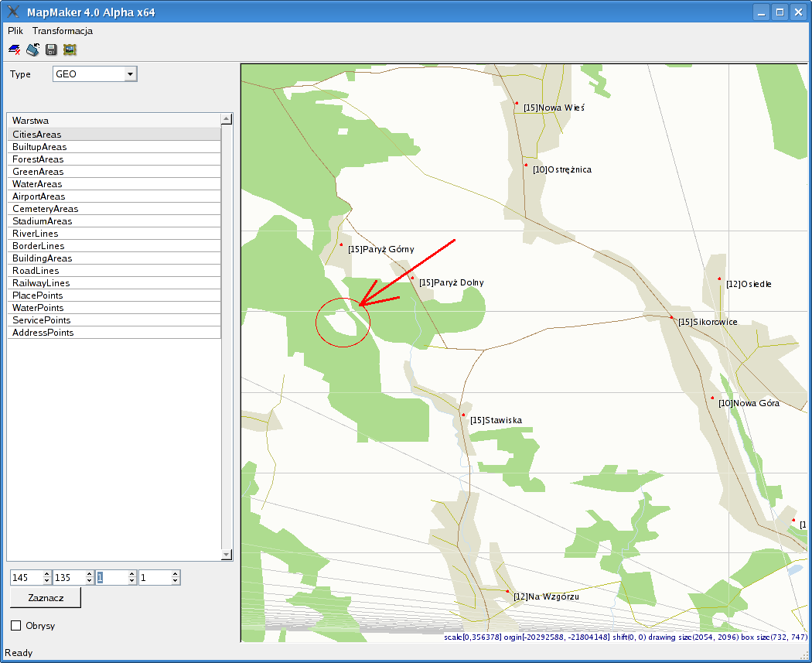This screenshot has height=663, width=812.
Task: Click inside the highlighted third number field
Action: [113, 578]
